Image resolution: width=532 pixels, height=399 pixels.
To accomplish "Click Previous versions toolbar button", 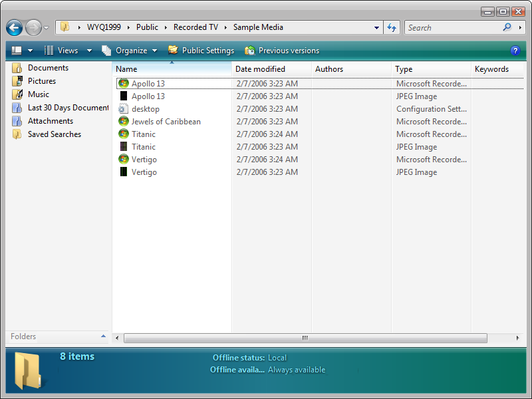I will point(282,51).
